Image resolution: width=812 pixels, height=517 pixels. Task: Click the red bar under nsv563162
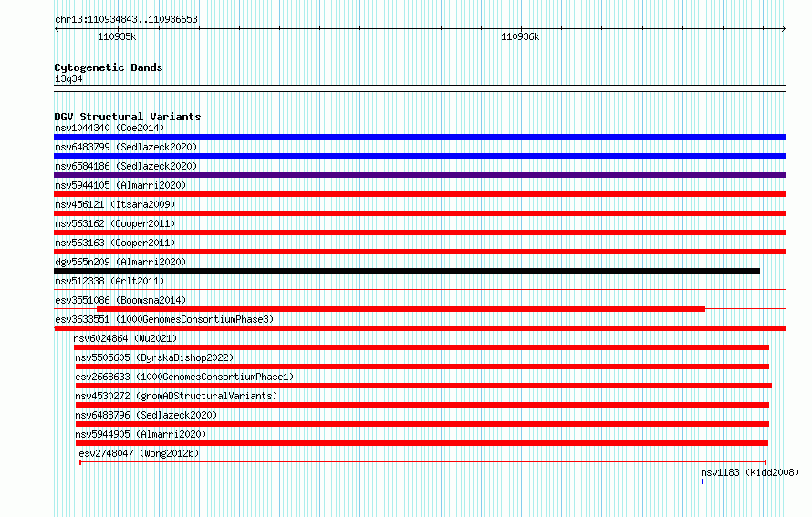click(420, 233)
